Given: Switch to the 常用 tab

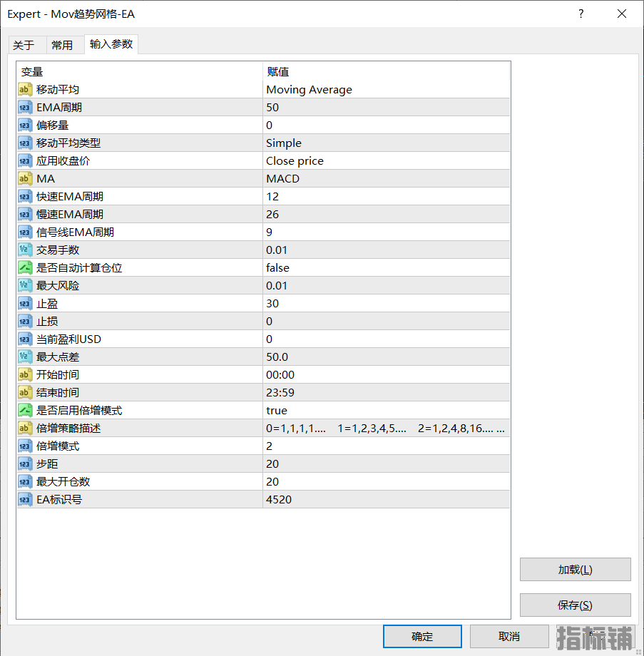Looking at the screenshot, I should (62, 45).
